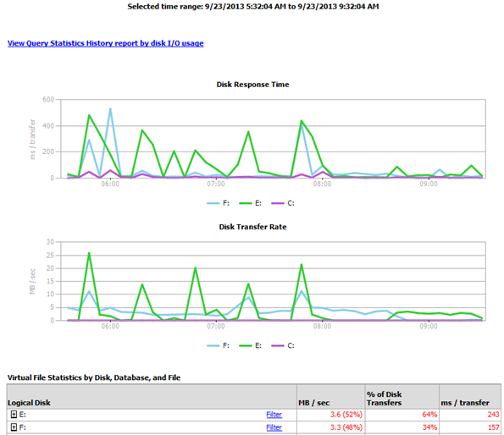
Task: Click C: legend swatch under Disk Response Time
Action: (278, 203)
